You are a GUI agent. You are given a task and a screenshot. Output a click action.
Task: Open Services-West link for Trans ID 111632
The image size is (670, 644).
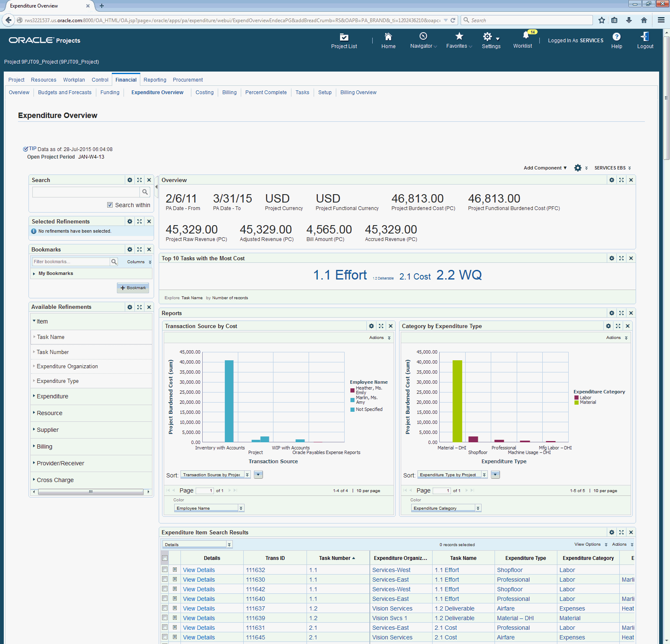pyautogui.click(x=392, y=570)
